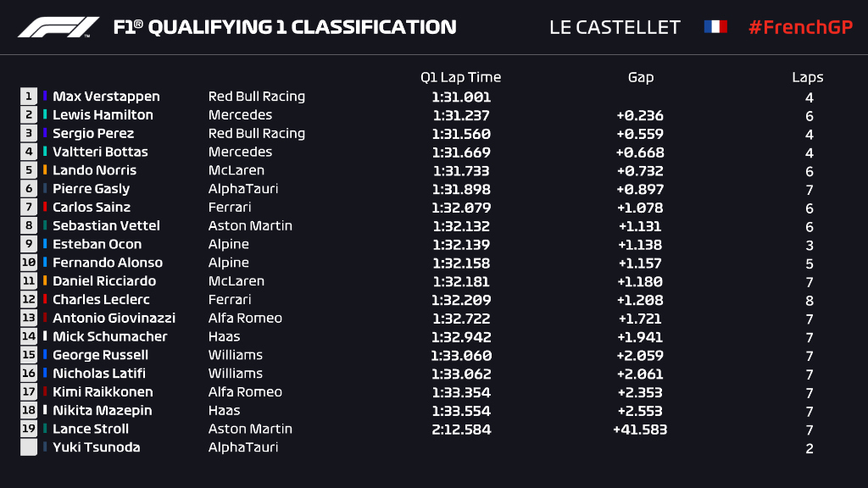The width and height of the screenshot is (868, 488).
Task: Select driver name Yuki Tsunoda
Action: pyautogui.click(x=97, y=447)
